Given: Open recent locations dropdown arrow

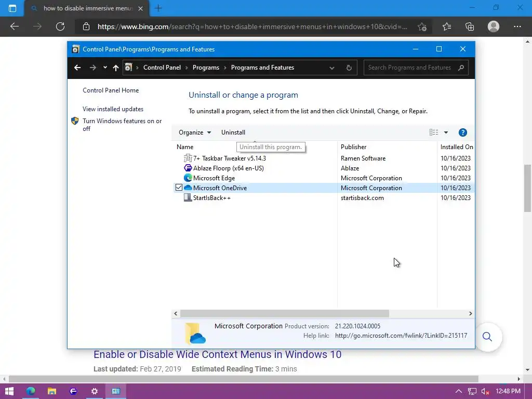Looking at the screenshot, I should pos(105,68).
